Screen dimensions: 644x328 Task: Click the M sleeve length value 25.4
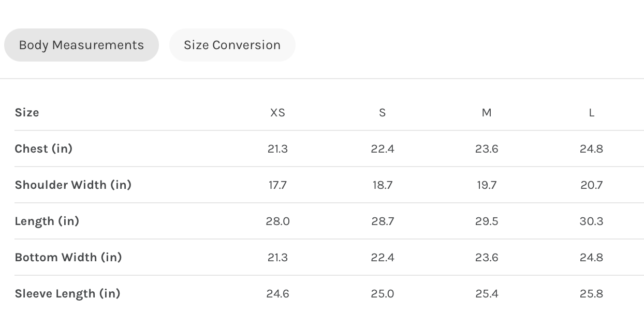487,294
